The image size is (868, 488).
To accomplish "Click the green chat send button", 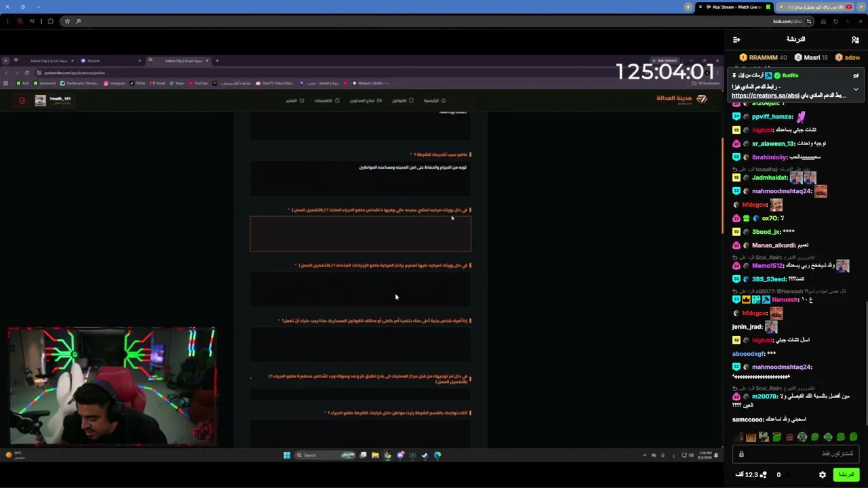I will 846,474.
